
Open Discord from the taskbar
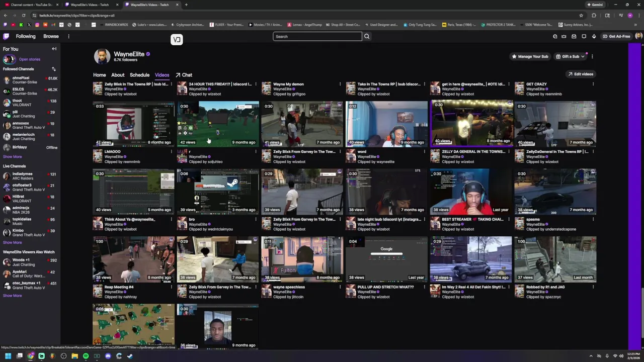click(x=108, y=356)
